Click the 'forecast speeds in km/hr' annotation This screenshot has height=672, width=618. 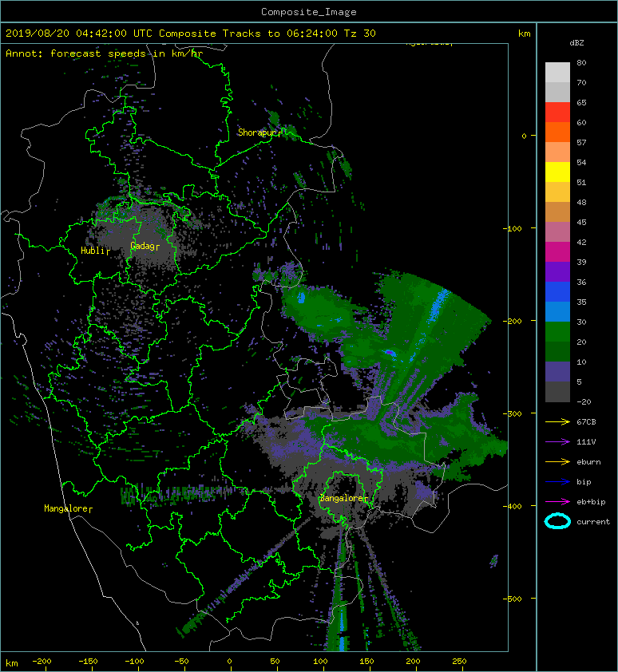[126, 53]
